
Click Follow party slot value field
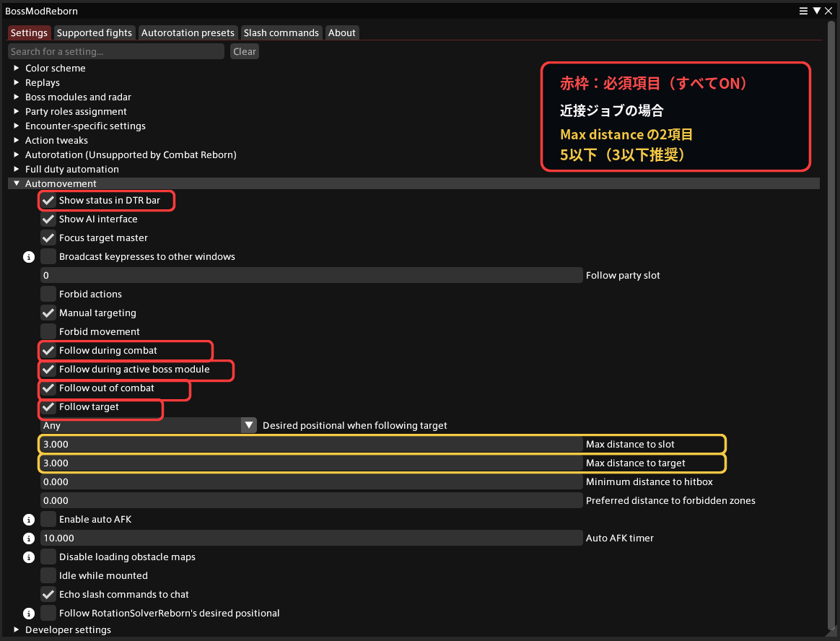click(x=311, y=276)
